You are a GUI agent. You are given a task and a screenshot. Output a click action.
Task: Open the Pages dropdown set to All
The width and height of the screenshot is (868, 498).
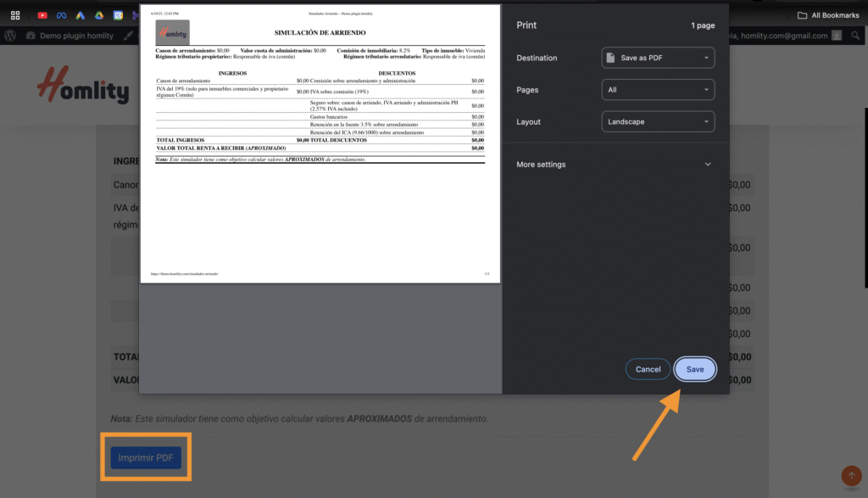coord(658,90)
